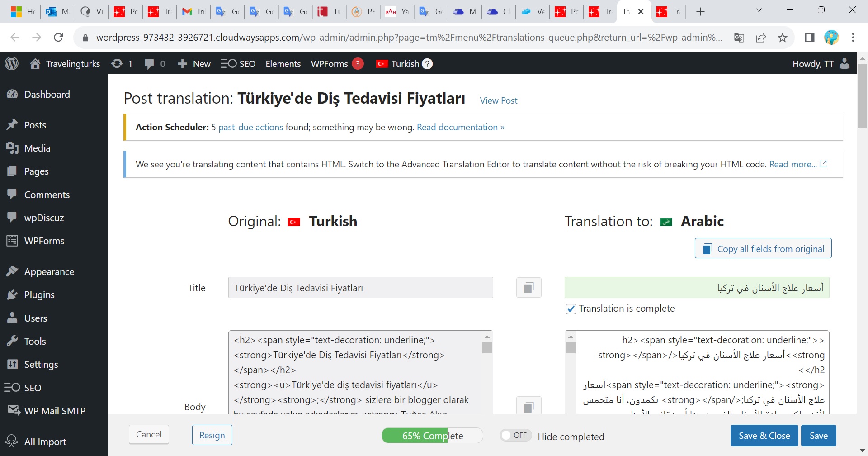
Task: Open the Elements admin bar item
Action: (x=283, y=64)
